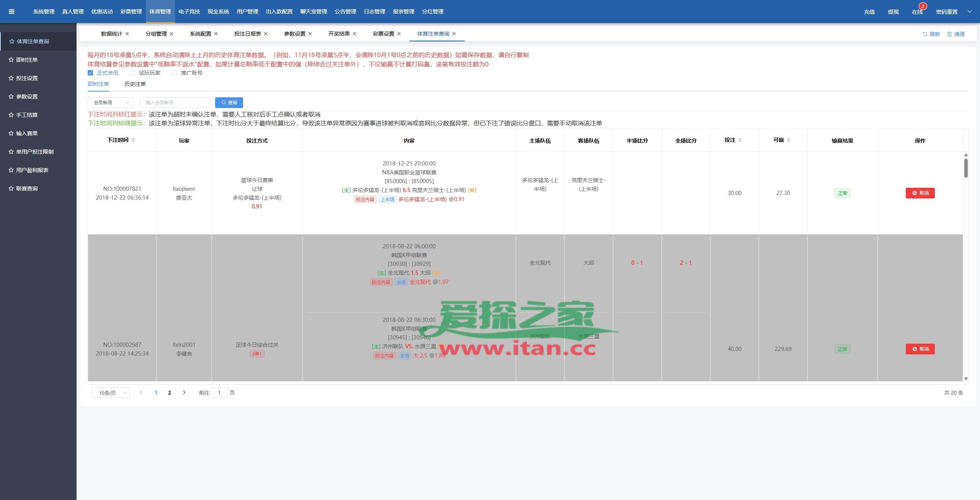Open 彩票管理 in top menu
The image size is (980, 500).
(x=131, y=11)
